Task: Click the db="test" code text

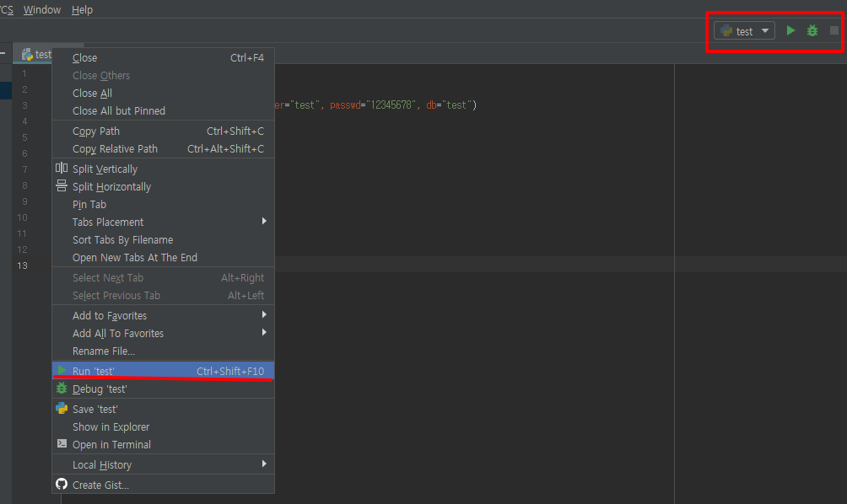Action: click(449, 105)
